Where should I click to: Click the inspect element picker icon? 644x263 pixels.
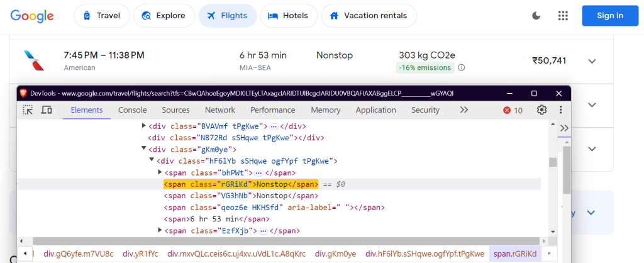pyautogui.click(x=28, y=110)
